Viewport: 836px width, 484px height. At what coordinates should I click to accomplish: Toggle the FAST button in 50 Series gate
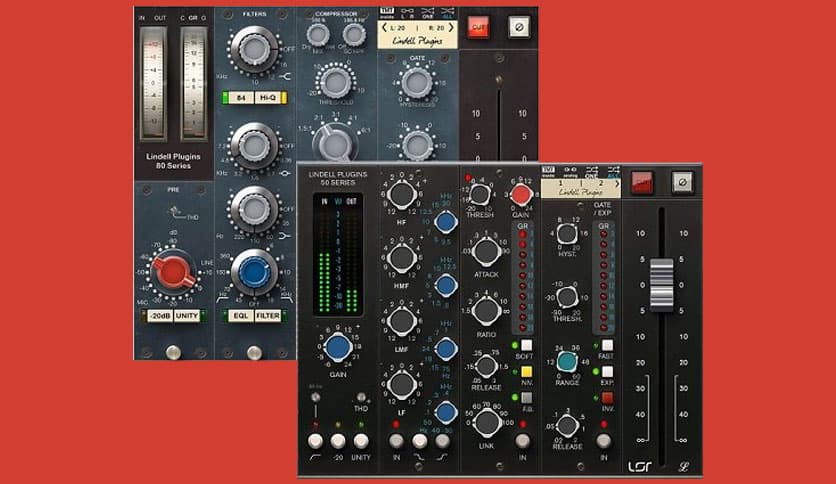[x=607, y=345]
